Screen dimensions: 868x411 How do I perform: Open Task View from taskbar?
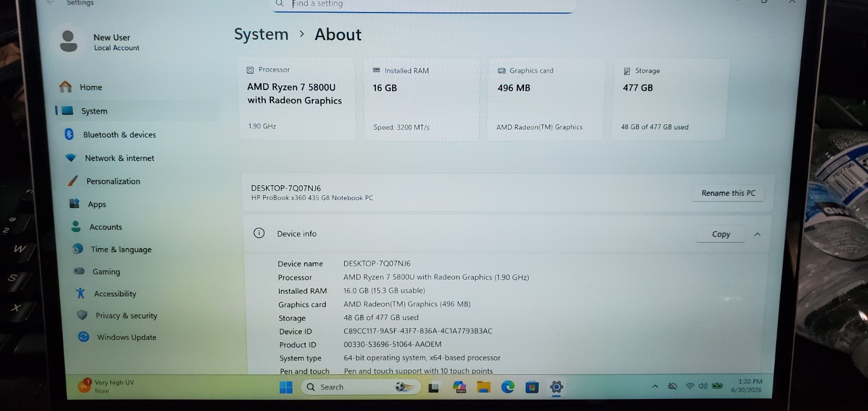(x=433, y=388)
